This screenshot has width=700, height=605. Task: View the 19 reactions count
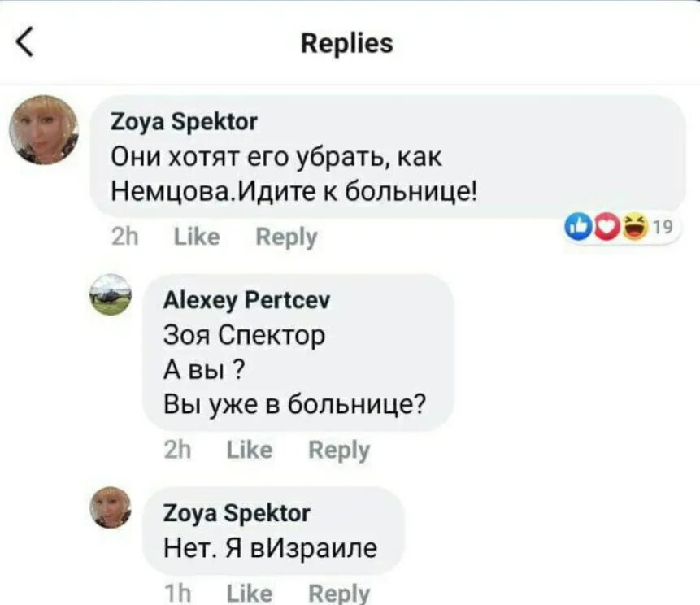[663, 227]
